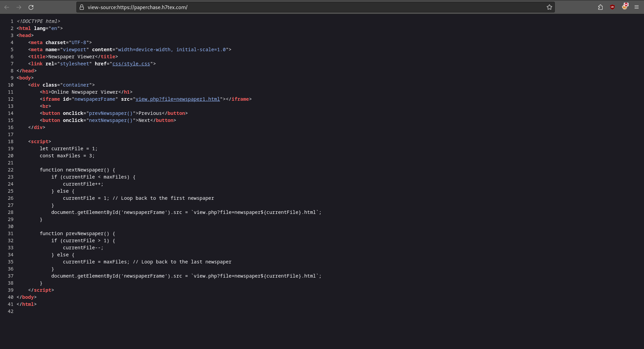644x349 pixels.
Task: Open the Firefox hamburger application menu
Action: point(637,7)
